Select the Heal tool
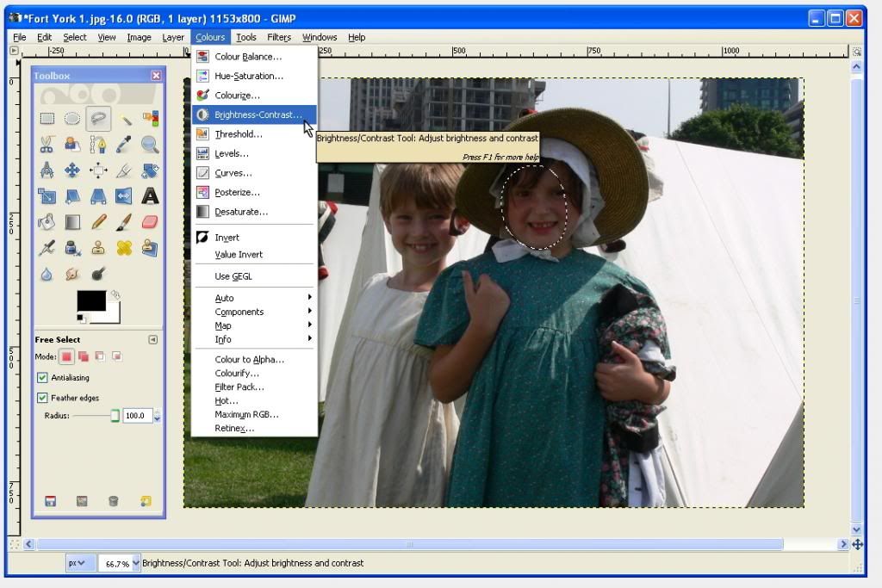 click(x=124, y=248)
